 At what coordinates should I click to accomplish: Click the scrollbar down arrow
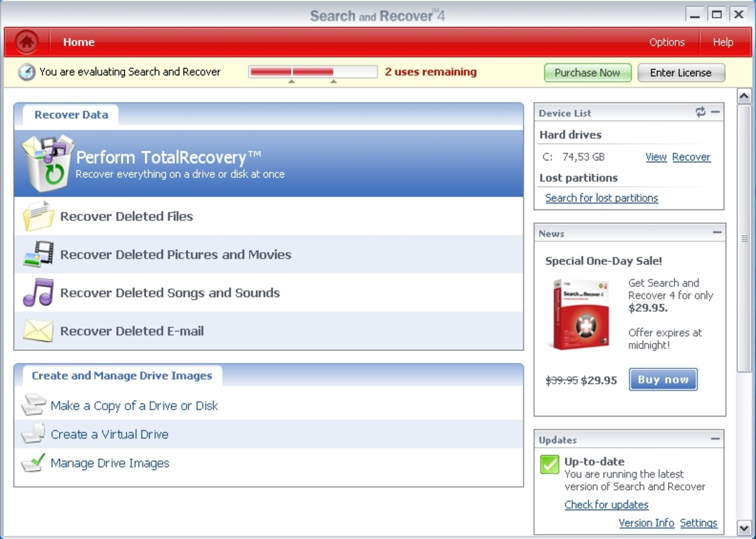pyautogui.click(x=744, y=528)
